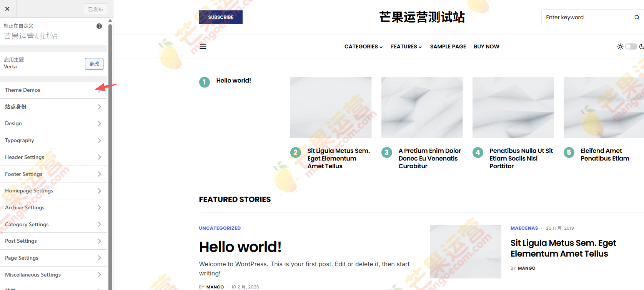This screenshot has height=290, width=644.
Task: Expand the 站点身份 section chevron
Action: click(99, 107)
